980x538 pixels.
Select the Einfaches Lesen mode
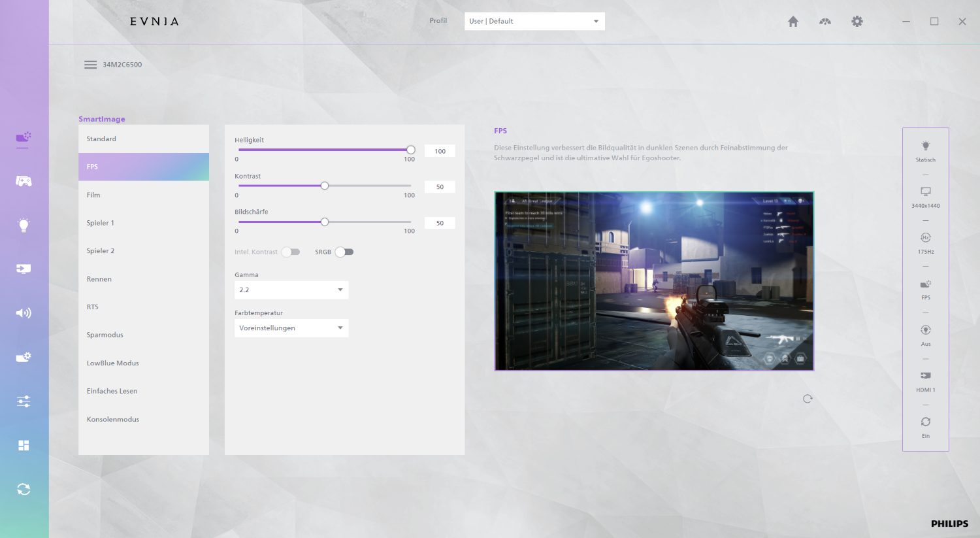coord(144,391)
